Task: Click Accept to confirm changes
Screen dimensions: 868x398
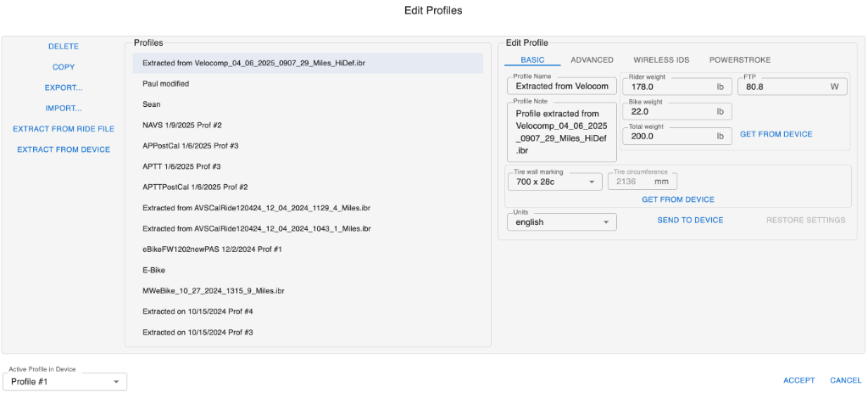Action: [798, 380]
